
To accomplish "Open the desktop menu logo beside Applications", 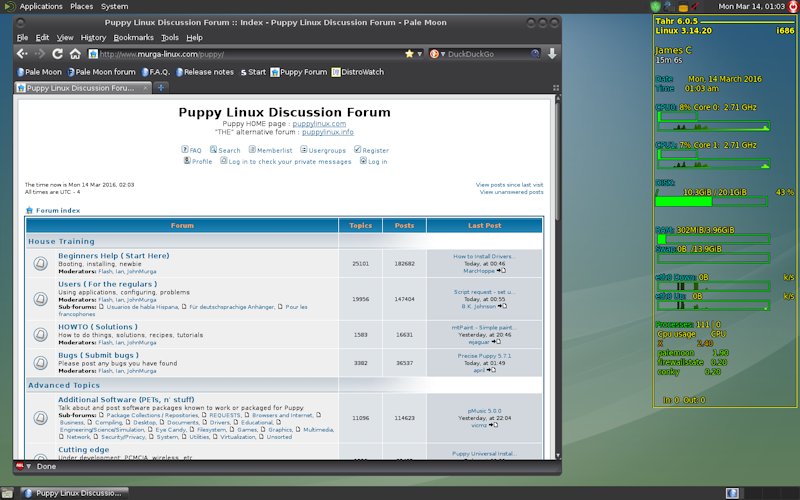I will click(x=9, y=6).
